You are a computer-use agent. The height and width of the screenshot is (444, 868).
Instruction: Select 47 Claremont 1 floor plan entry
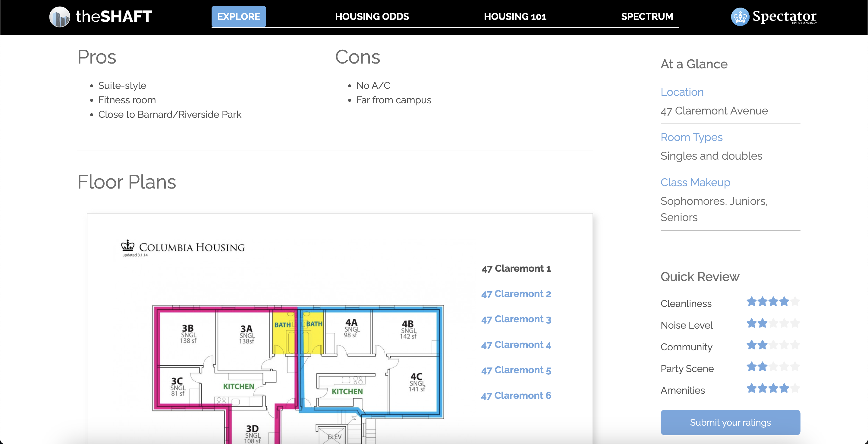point(516,268)
